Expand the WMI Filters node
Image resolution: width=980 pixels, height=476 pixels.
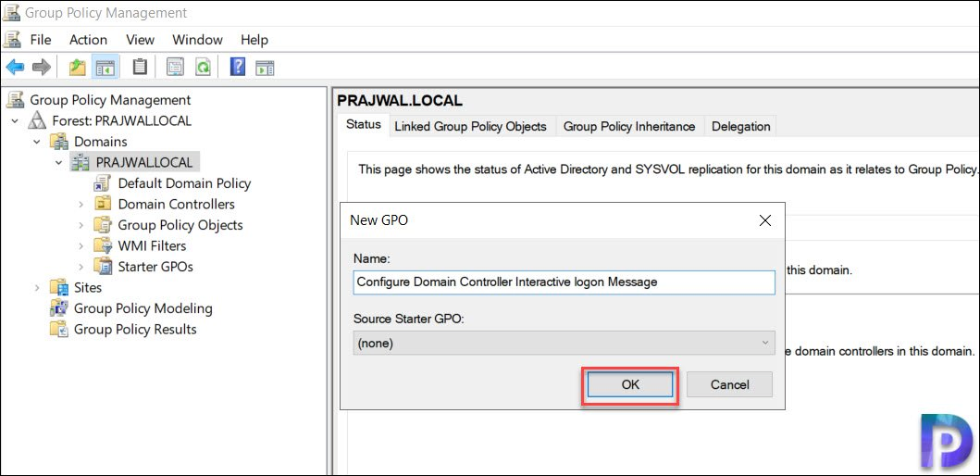[81, 245]
